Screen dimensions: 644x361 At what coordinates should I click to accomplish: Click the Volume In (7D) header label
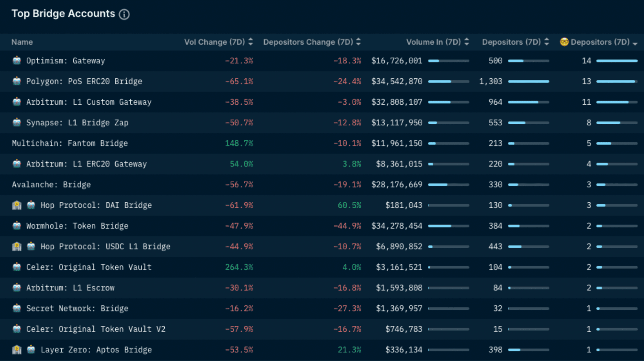433,42
